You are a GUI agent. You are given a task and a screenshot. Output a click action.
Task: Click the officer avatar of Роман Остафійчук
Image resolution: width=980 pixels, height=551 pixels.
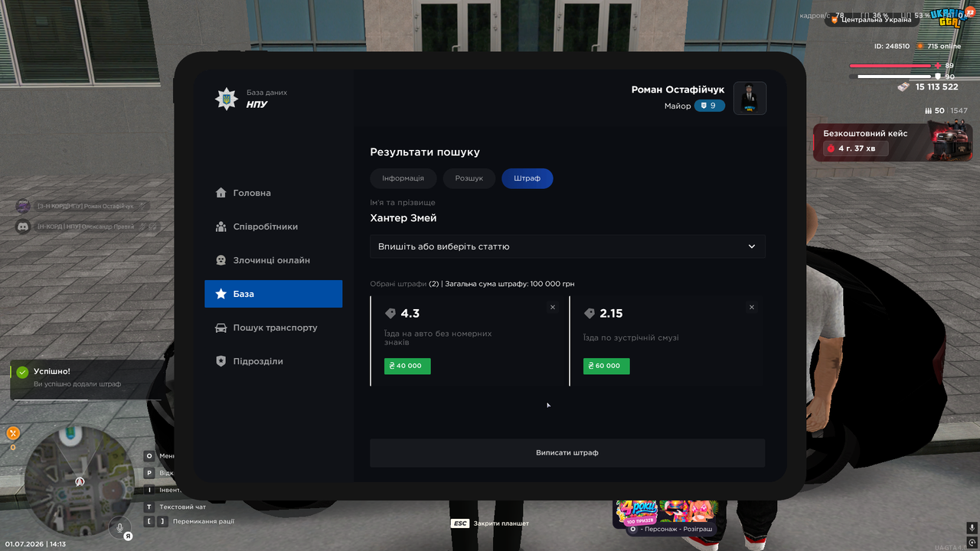[750, 98]
